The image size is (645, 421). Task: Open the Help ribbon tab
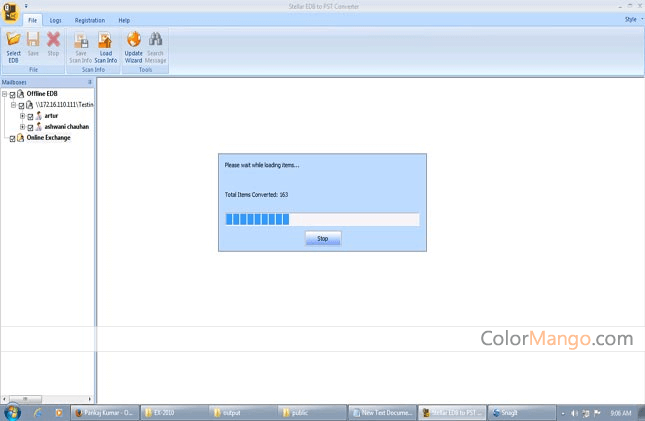click(124, 20)
